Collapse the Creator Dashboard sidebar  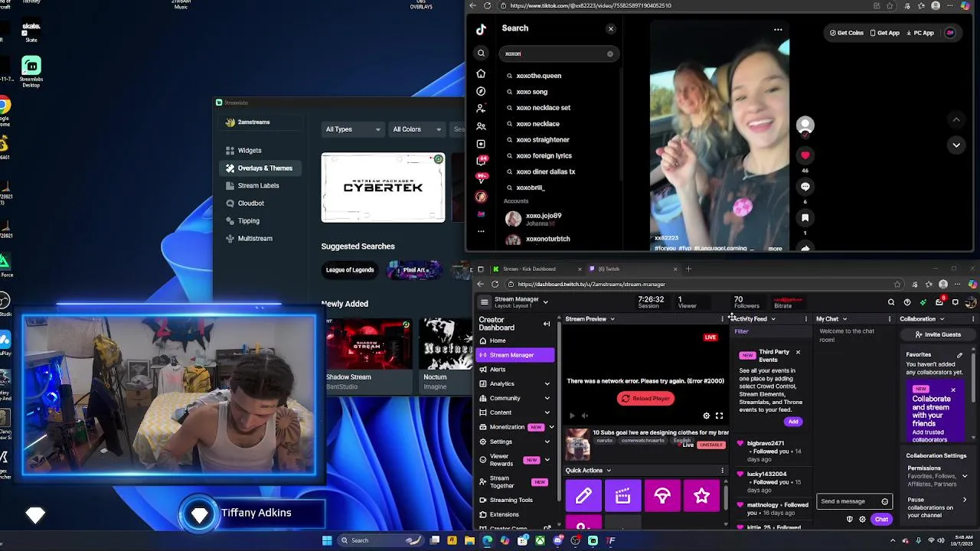coord(547,324)
